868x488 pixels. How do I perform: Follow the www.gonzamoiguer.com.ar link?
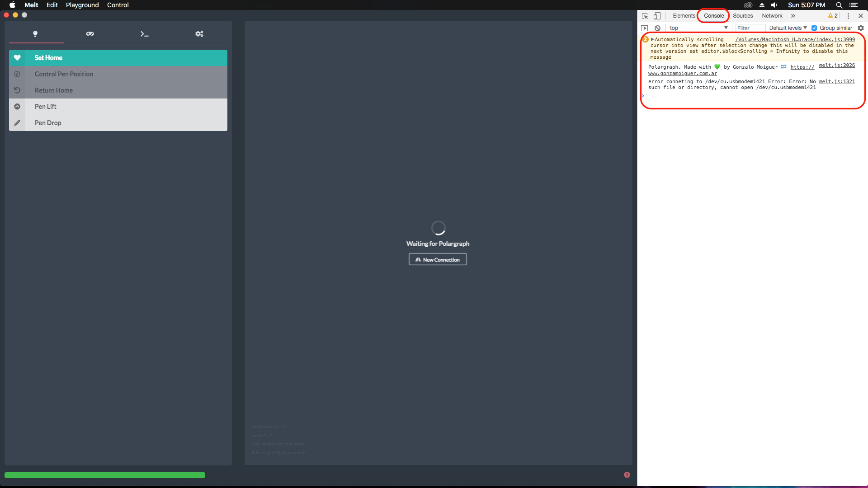[682, 73]
